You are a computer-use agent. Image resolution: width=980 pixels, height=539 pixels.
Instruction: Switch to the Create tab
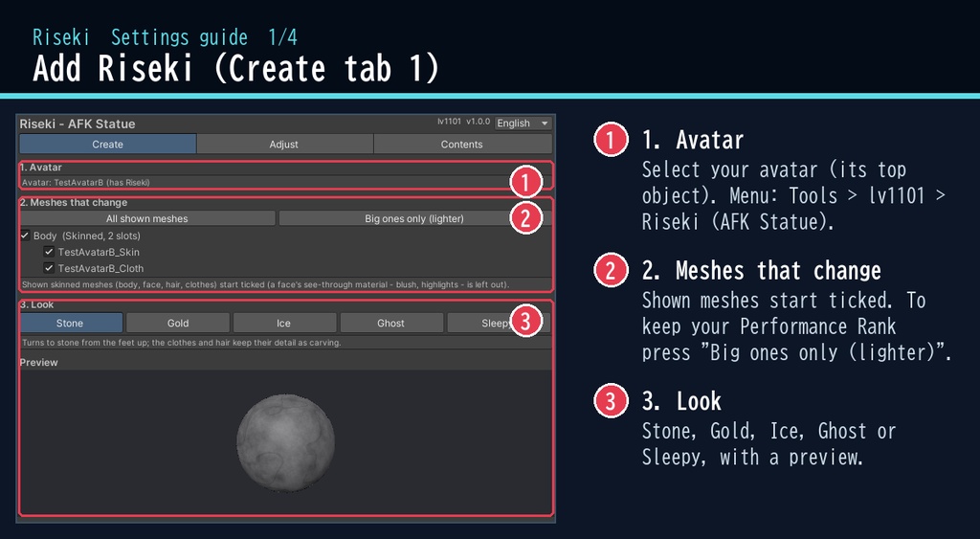point(107,144)
